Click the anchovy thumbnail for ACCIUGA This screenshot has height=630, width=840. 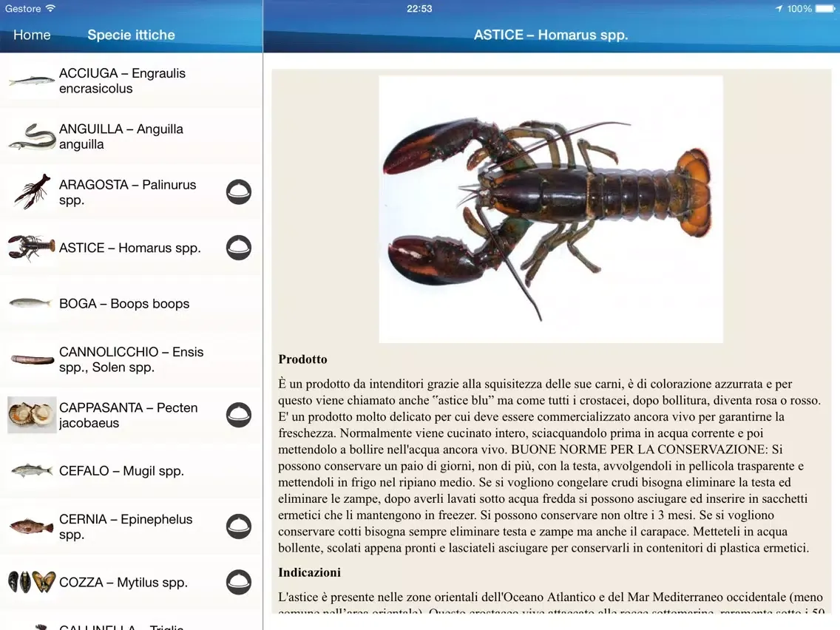point(32,81)
